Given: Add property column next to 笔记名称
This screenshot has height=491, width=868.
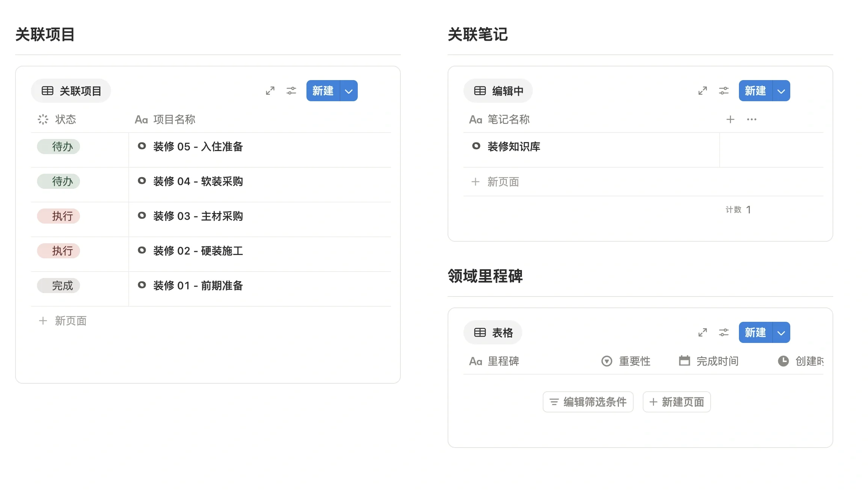Looking at the screenshot, I should click(x=730, y=119).
